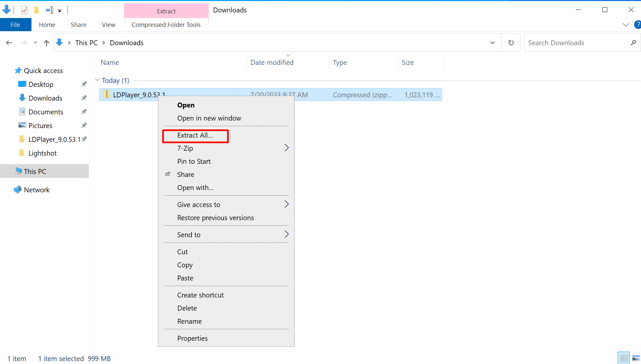Go up one folder level

click(x=46, y=43)
